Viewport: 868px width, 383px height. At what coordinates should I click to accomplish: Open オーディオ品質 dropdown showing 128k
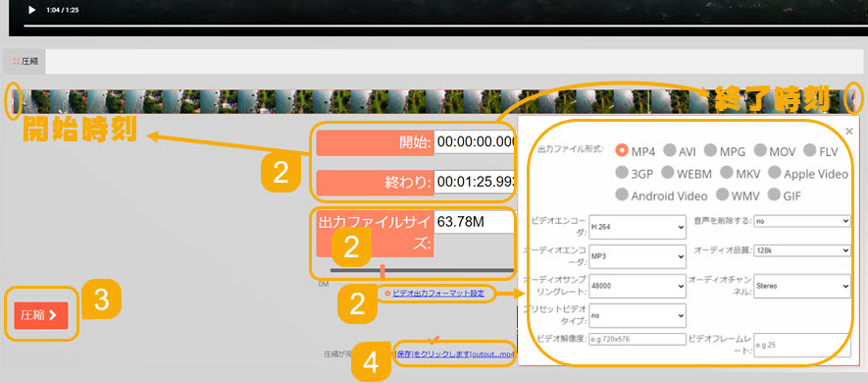coord(802,250)
